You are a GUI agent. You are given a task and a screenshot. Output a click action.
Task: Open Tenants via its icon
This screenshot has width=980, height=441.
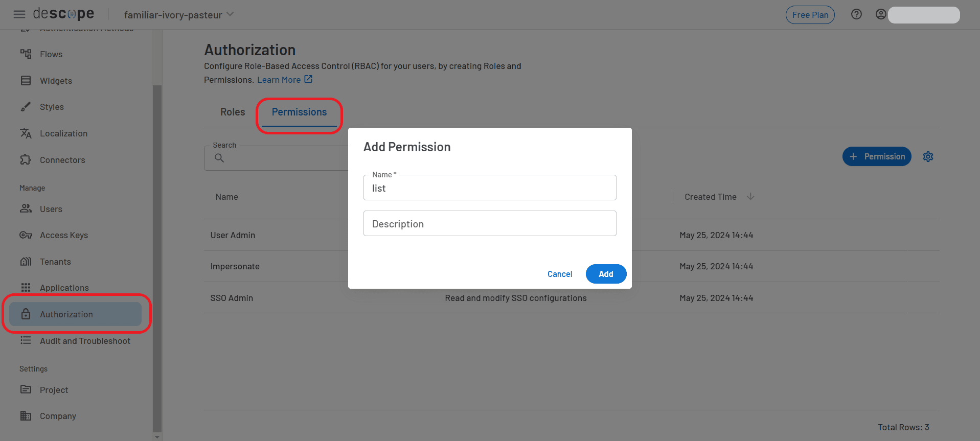(x=26, y=261)
